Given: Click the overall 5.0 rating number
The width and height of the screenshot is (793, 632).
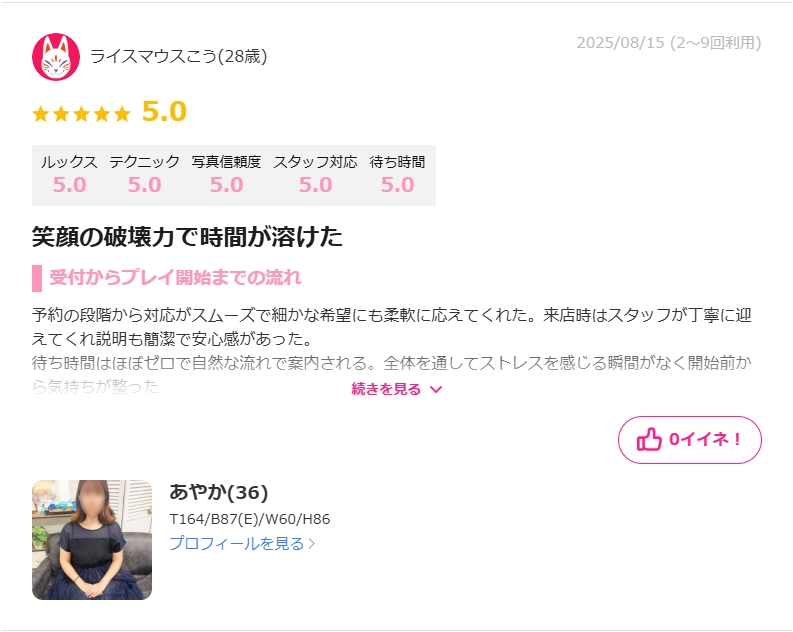Looking at the screenshot, I should tap(164, 112).
